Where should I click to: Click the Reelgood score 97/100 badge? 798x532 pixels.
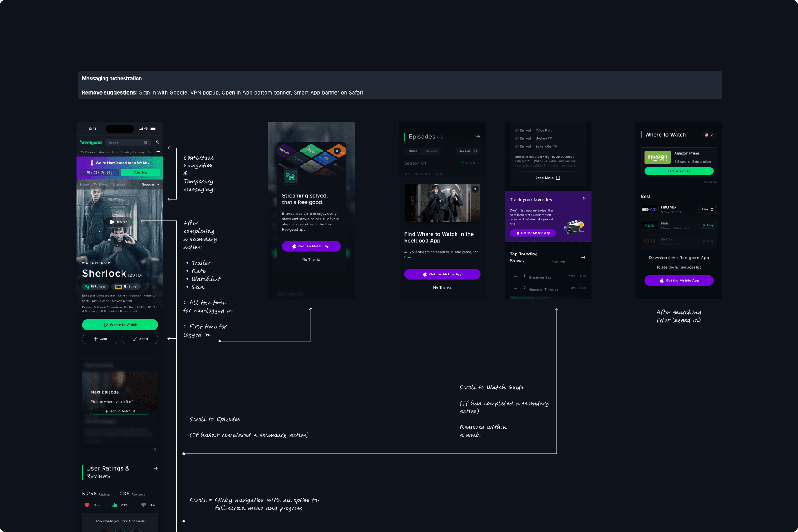95,287
